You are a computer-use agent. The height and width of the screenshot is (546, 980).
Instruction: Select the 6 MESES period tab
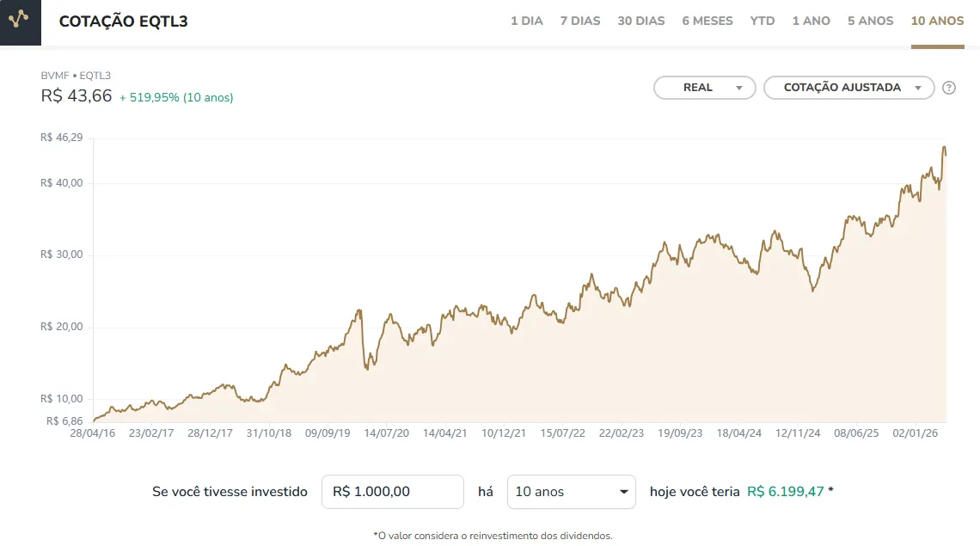[x=707, y=21]
